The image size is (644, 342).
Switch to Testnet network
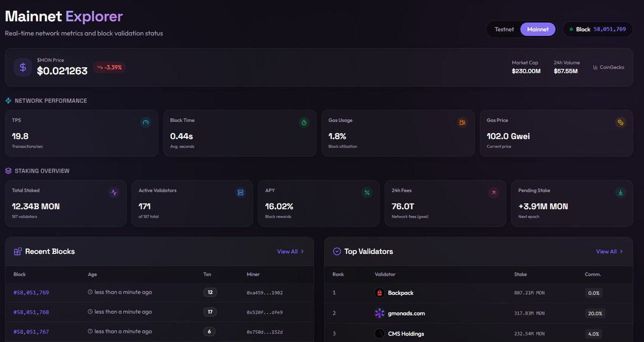504,29
